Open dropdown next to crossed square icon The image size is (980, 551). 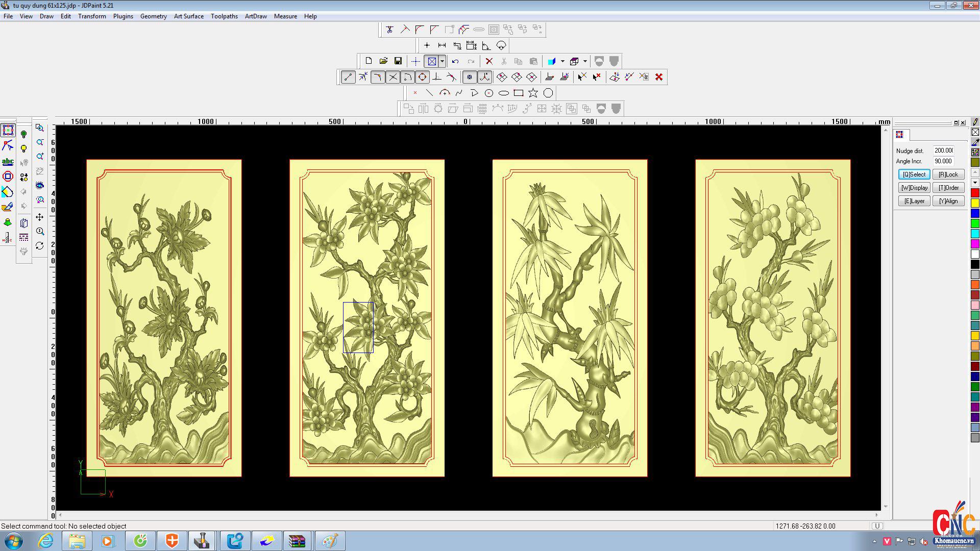442,61
